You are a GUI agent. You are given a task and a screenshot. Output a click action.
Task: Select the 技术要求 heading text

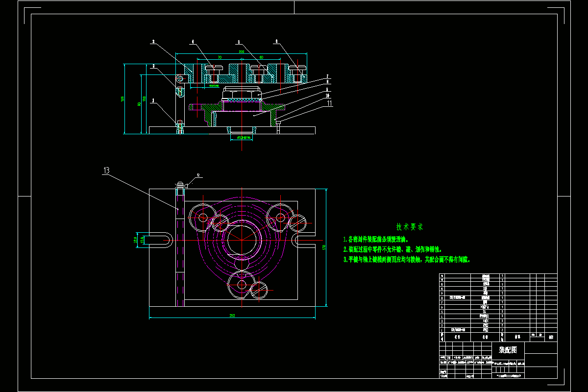(x=410, y=227)
